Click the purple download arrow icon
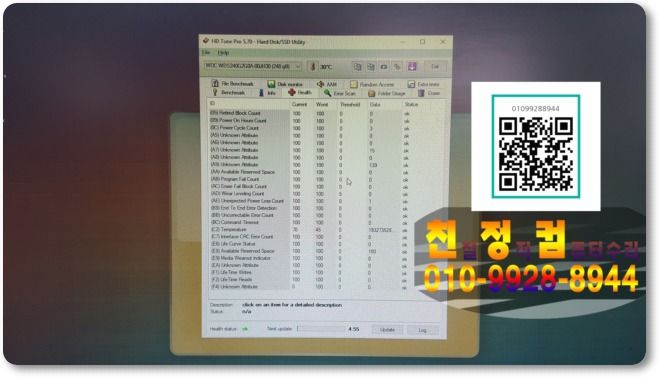Image resolution: width=660 pixels, height=379 pixels. pyautogui.click(x=412, y=67)
